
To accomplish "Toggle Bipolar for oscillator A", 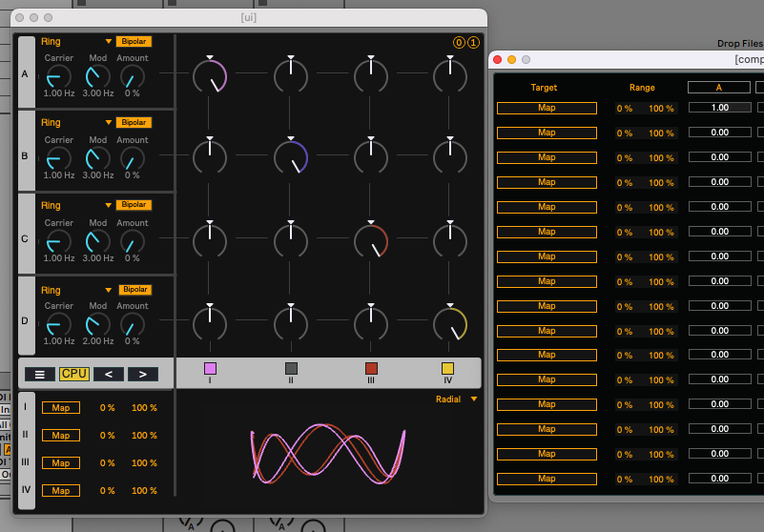I will (134, 42).
